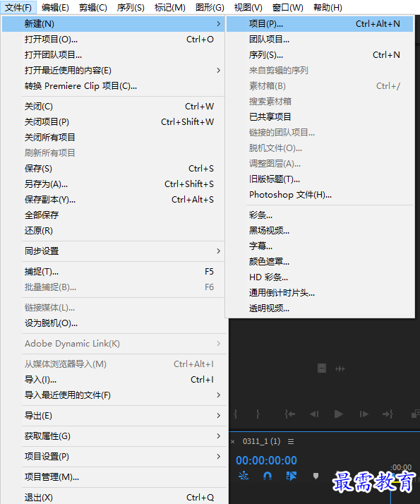Choose 导入(I)... in the File menu

(113, 379)
